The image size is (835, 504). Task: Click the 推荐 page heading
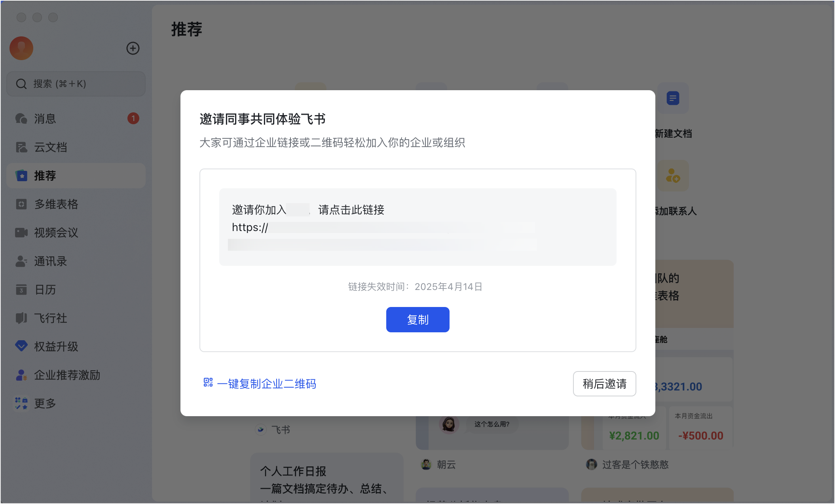[187, 29]
